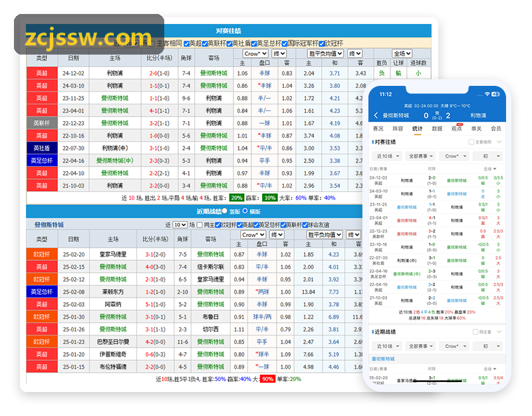The width and height of the screenshot is (532, 416).
Task: Uncheck 国际冠军杯 in the web 对赛往绩 filter
Action: [x=285, y=43]
